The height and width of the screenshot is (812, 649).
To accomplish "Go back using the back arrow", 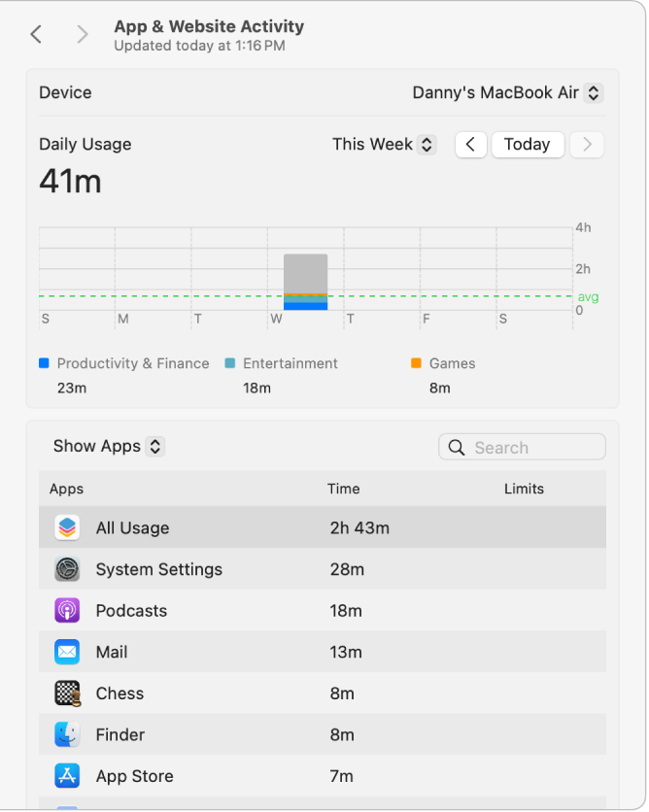I will pyautogui.click(x=36, y=33).
